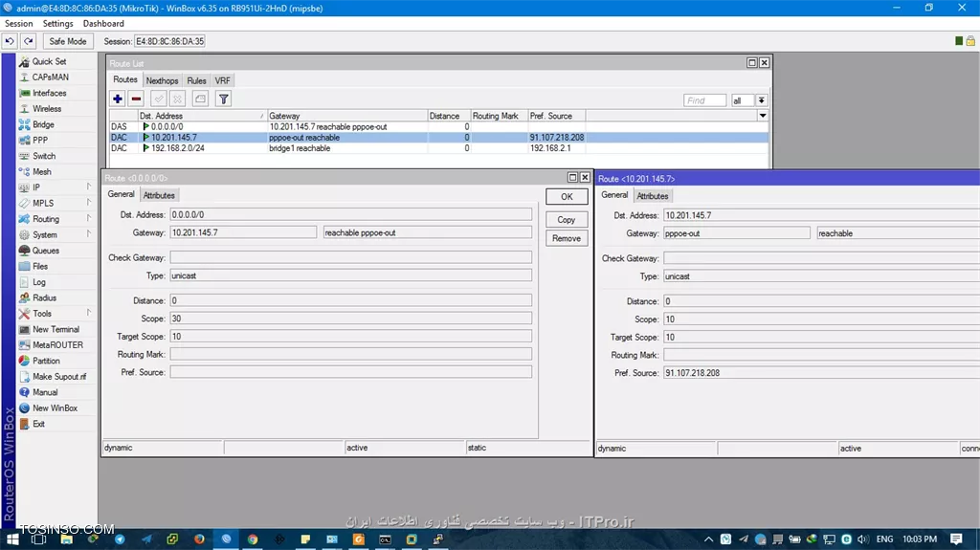980x550 pixels.
Task: Click Exit in the sidebar
Action: 38,423
